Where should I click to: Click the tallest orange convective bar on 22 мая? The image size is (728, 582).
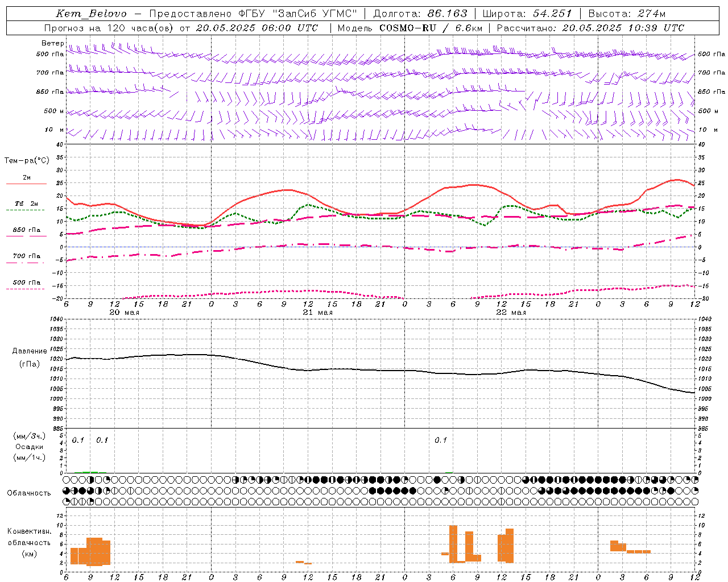[453, 544]
